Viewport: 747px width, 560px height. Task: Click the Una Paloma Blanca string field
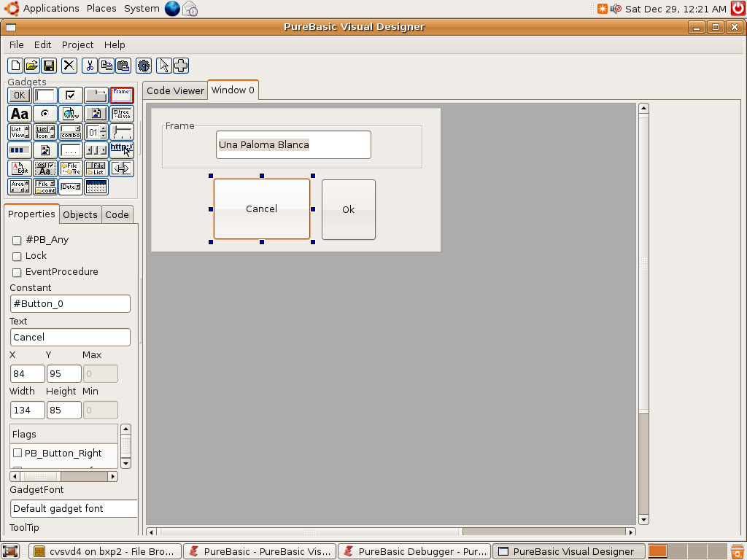[293, 145]
